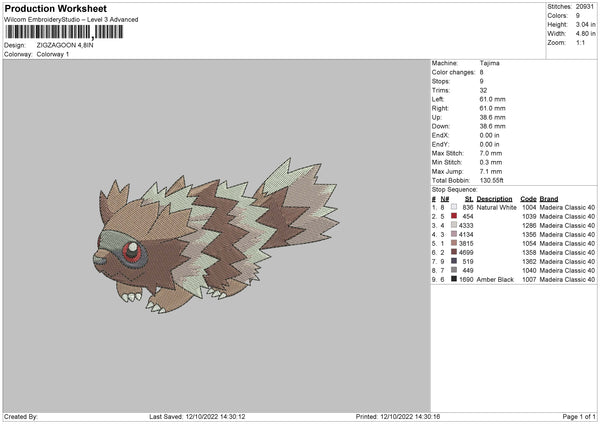Click the 'Amber Black' description
600x424 pixels.
click(495, 279)
